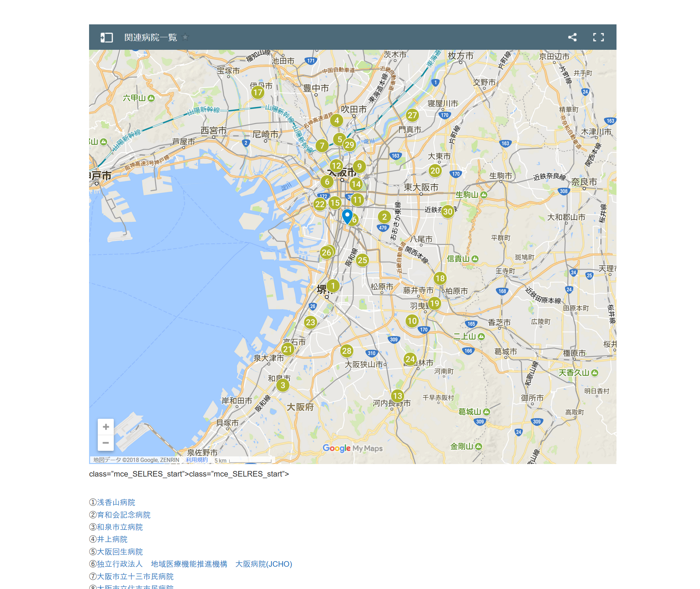Open map marker number 10

coord(412,321)
